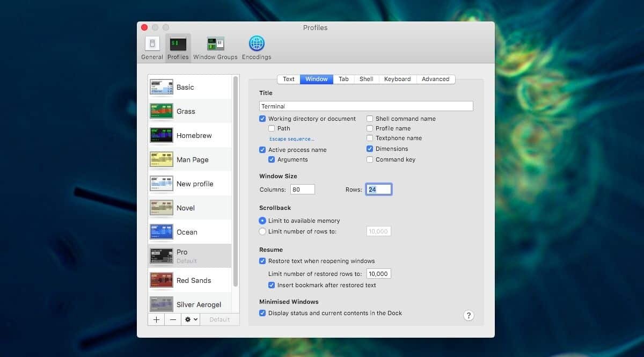Screen dimensions: 644x357
Task: Click the help question mark button
Action: tap(469, 315)
